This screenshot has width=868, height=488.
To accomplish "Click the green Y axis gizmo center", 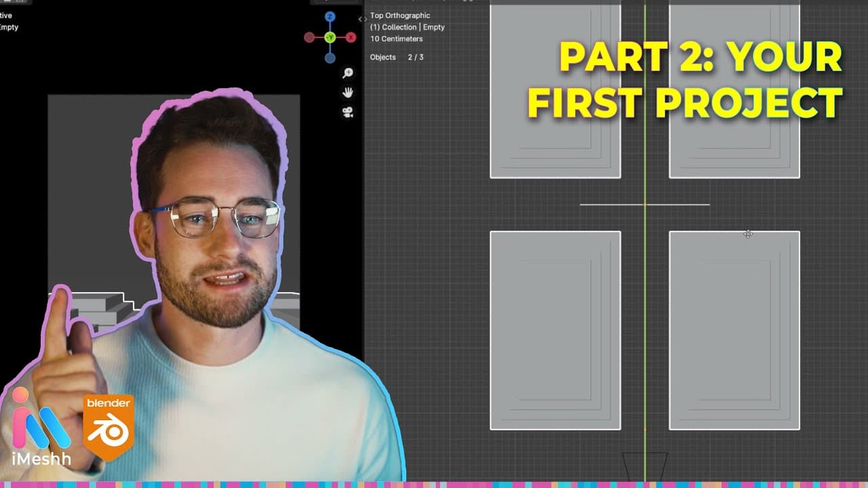I will (330, 37).
